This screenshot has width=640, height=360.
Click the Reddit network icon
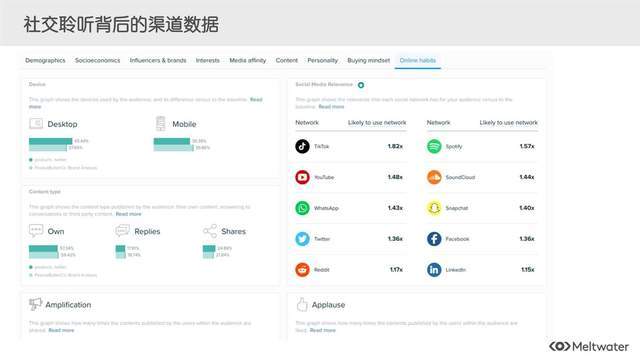pos(302,270)
